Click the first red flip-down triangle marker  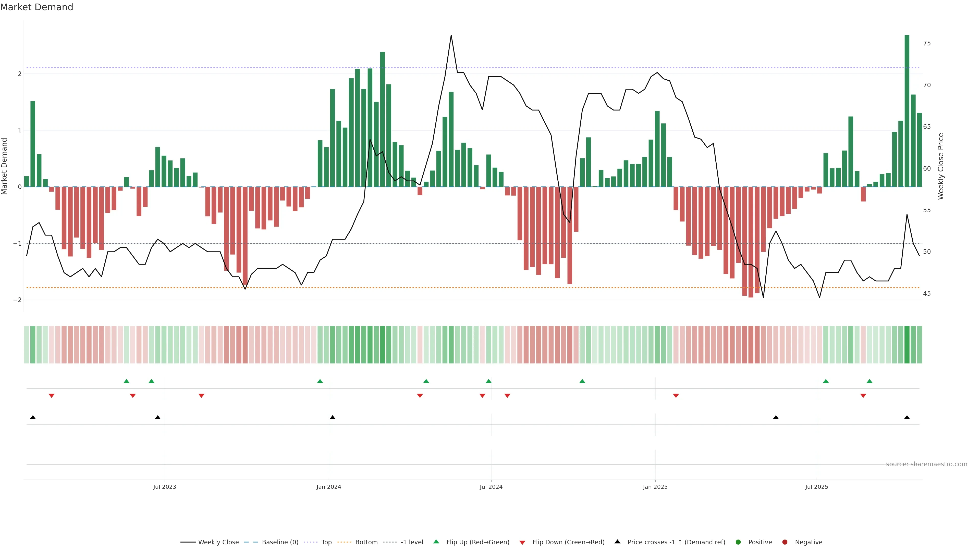point(51,396)
